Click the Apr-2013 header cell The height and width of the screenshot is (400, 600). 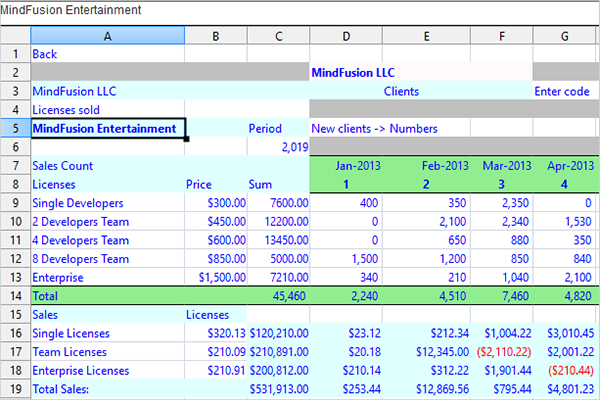566,166
